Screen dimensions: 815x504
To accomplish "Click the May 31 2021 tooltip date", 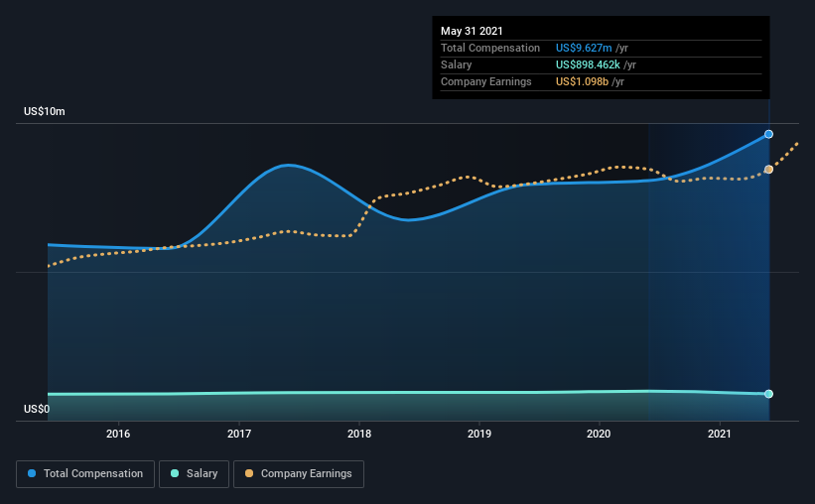I will coord(472,31).
